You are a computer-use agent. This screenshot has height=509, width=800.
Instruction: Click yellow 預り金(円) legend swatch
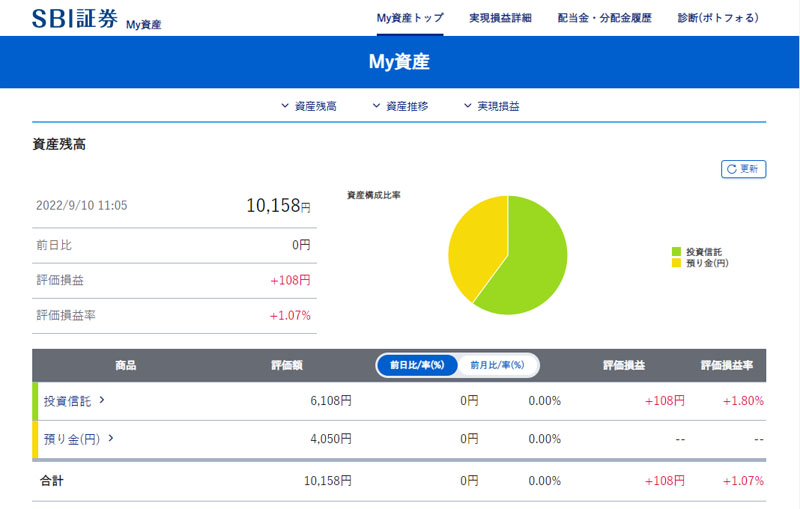pyautogui.click(x=676, y=263)
